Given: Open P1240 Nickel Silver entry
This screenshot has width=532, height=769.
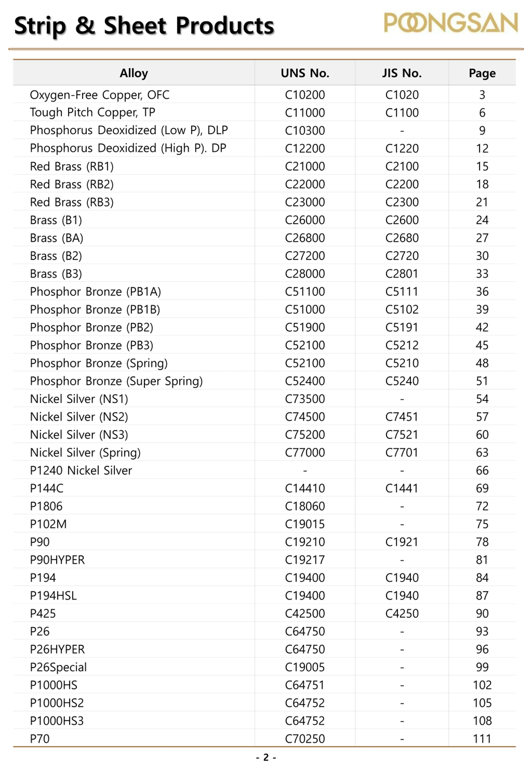Looking at the screenshot, I should (x=81, y=470).
